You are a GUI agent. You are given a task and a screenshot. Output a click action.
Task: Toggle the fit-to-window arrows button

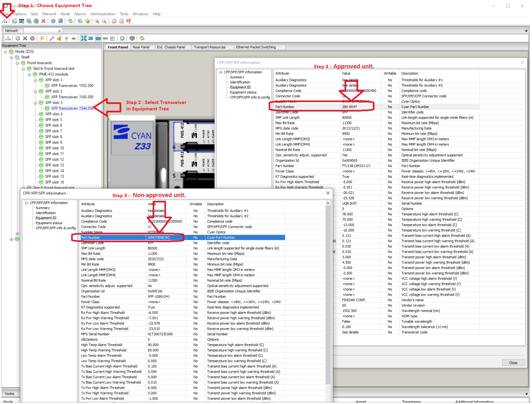[x=83, y=38]
